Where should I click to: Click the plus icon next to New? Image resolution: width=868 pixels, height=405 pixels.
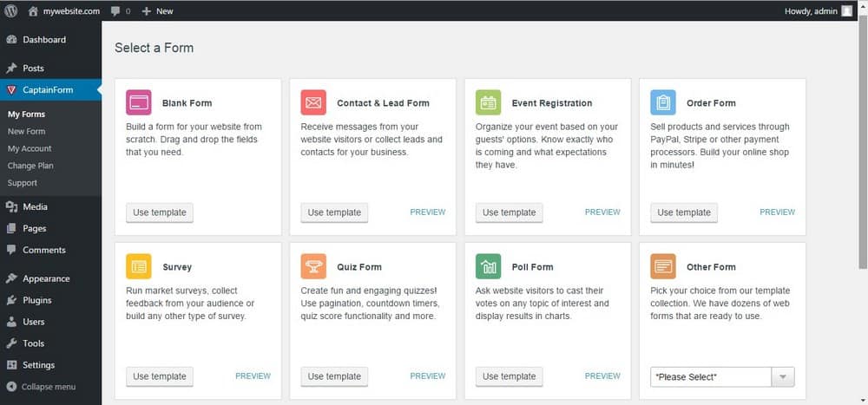click(x=146, y=11)
